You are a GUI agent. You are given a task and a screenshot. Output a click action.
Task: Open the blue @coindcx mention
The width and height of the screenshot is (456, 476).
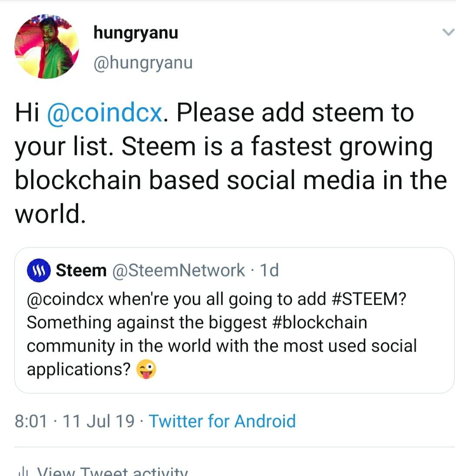(x=105, y=113)
